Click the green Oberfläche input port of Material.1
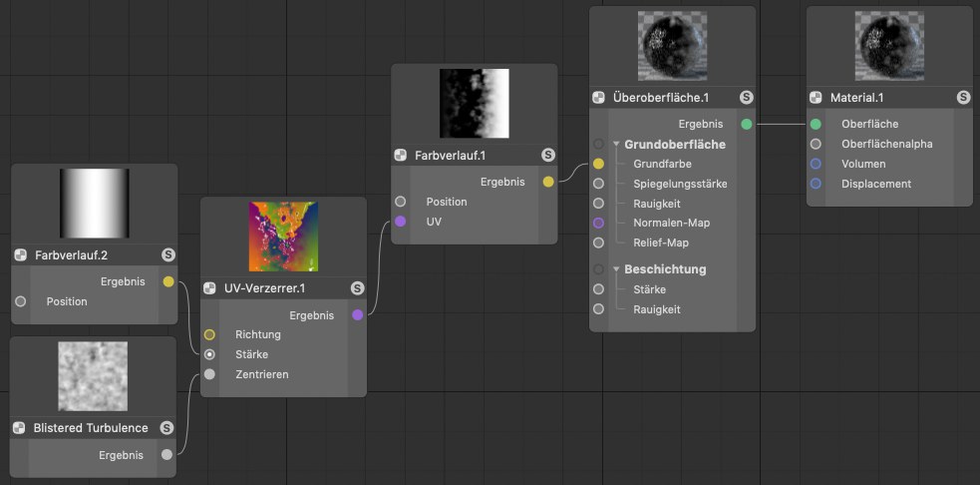This screenshot has width=980, height=485. pyautogui.click(x=816, y=124)
